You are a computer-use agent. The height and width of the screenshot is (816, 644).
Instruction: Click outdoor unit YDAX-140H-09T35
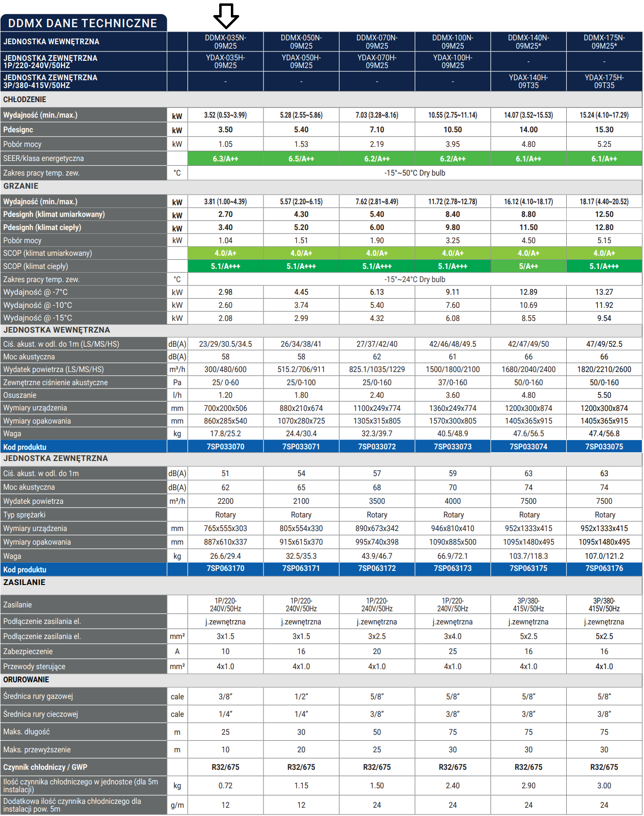[529, 82]
